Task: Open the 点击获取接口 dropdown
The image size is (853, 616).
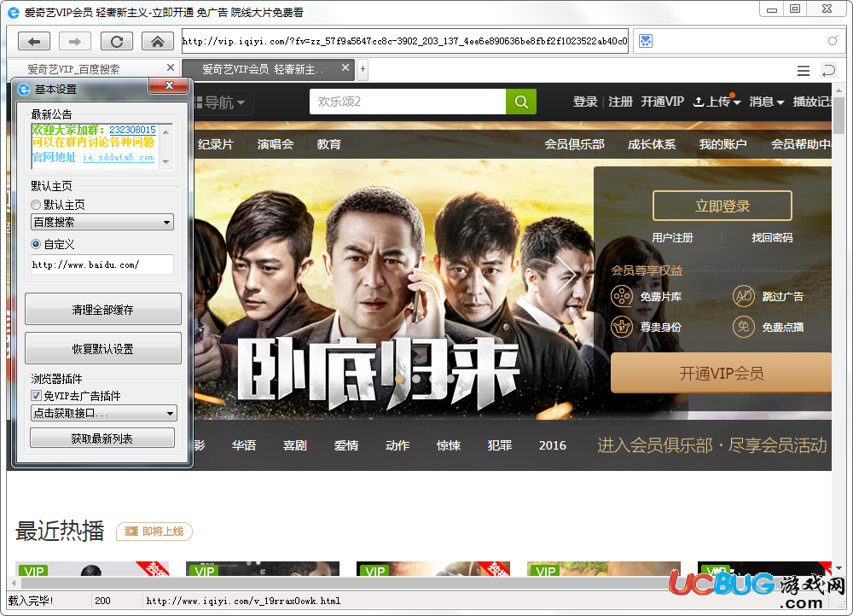Action: [x=104, y=413]
